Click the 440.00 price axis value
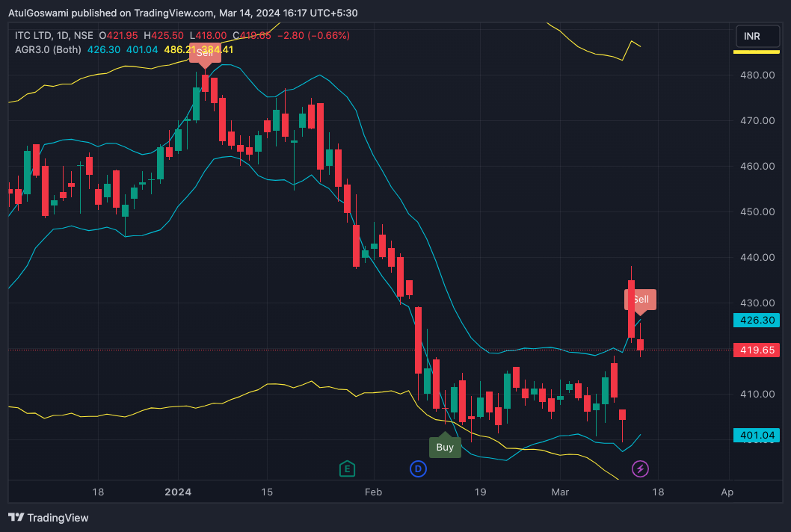 (757, 257)
